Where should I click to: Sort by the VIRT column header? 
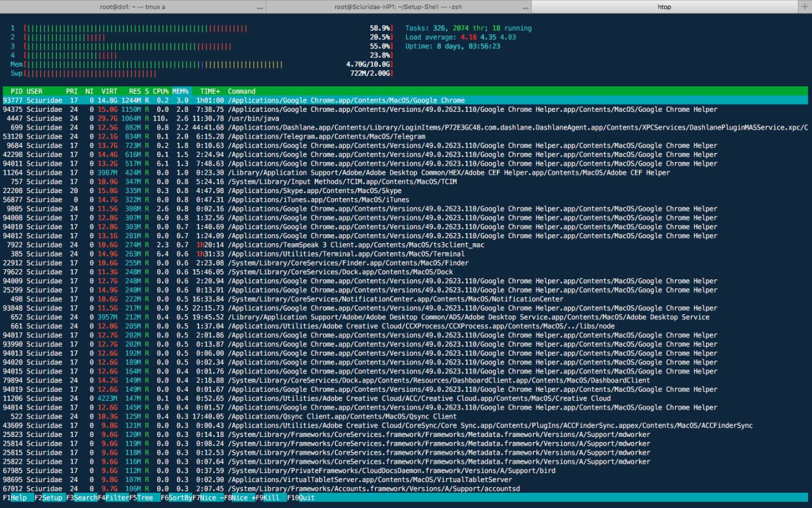pos(109,91)
